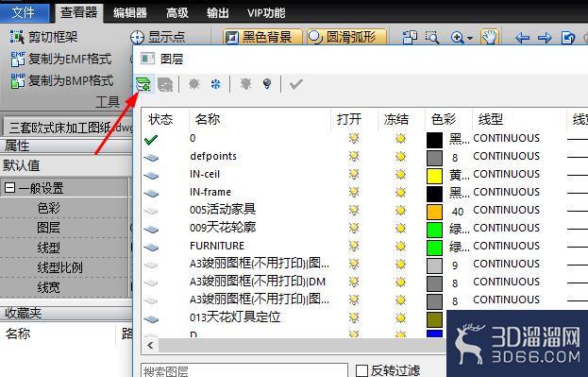Click the new layer icon
This screenshot has height=377, width=588.
pyautogui.click(x=143, y=84)
